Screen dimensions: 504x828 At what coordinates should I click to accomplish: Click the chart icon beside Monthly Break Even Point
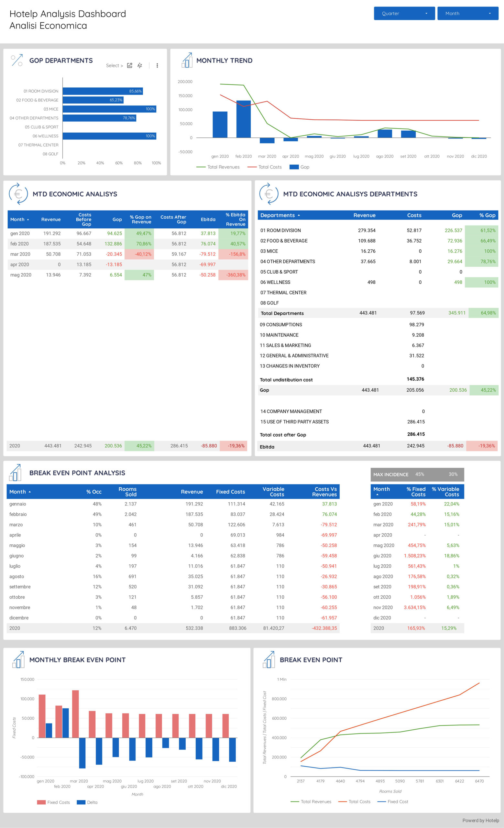[x=18, y=659]
